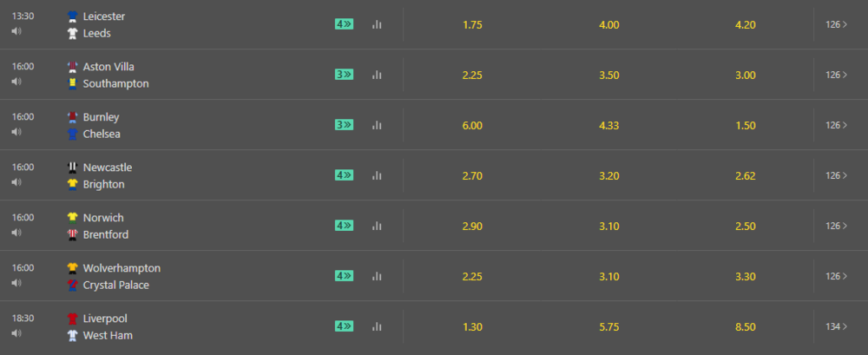This screenshot has height=355, width=868.
Task: Select Norwich home win odds 2.90
Action: (x=472, y=227)
